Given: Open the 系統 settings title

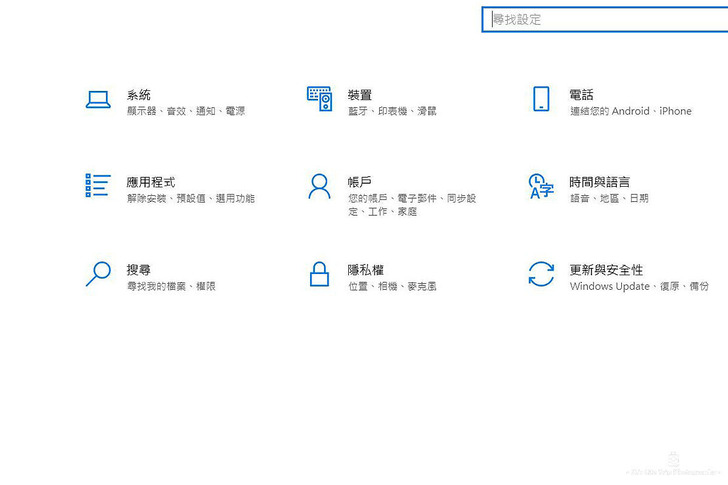Looking at the screenshot, I should point(139,95).
